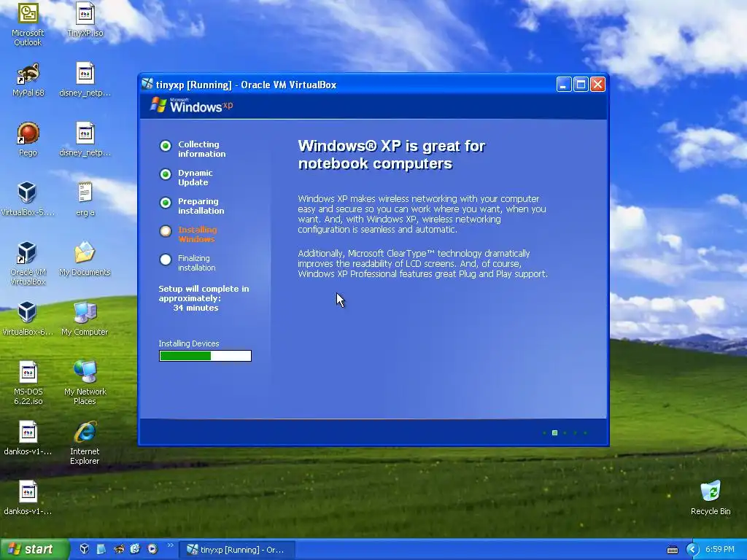The width and height of the screenshot is (747, 560).
Task: Open the My Documents folder
Action: pyautogui.click(x=85, y=259)
